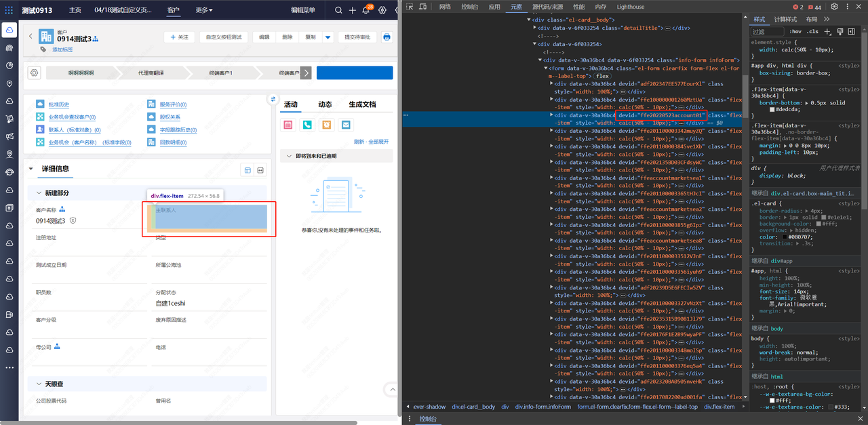Open the 批准历史 related list link
The width and height of the screenshot is (868, 425).
pos(58,105)
